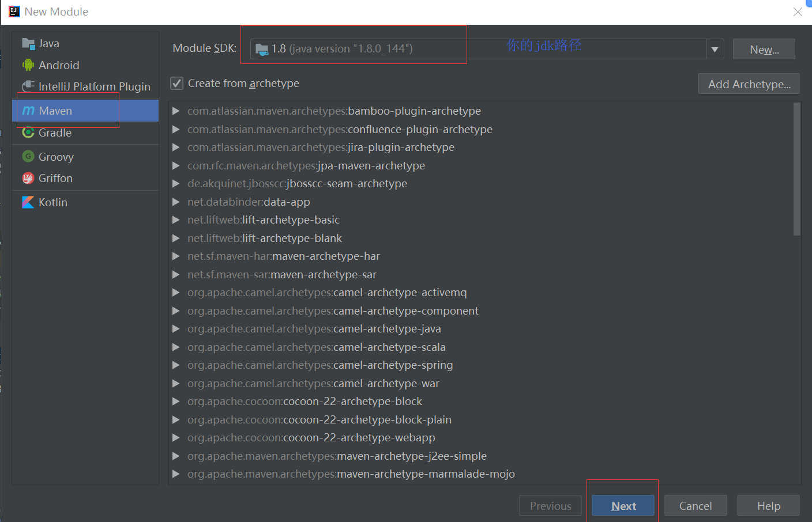Expand jira-plugin-archetype node
The width and height of the screenshot is (812, 522).
pyautogui.click(x=176, y=147)
